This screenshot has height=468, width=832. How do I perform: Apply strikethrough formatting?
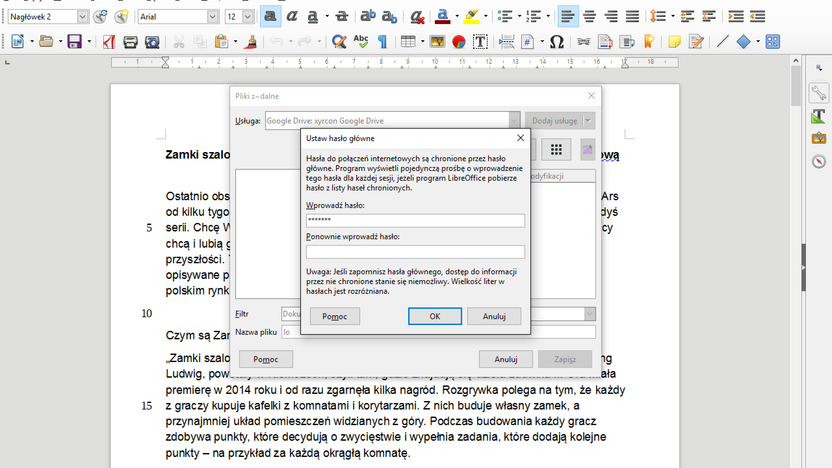[x=342, y=17]
